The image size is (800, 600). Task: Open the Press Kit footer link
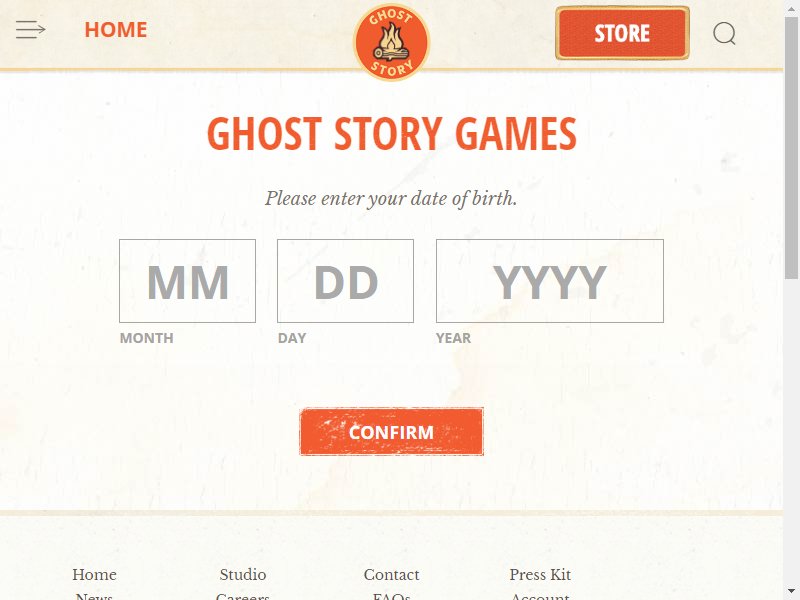click(540, 574)
